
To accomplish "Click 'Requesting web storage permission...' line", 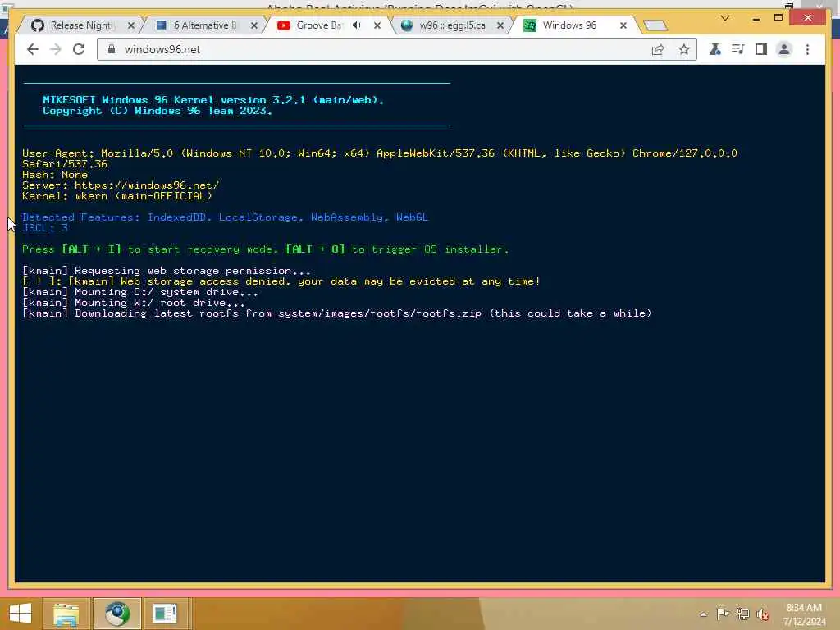I will tap(166, 271).
